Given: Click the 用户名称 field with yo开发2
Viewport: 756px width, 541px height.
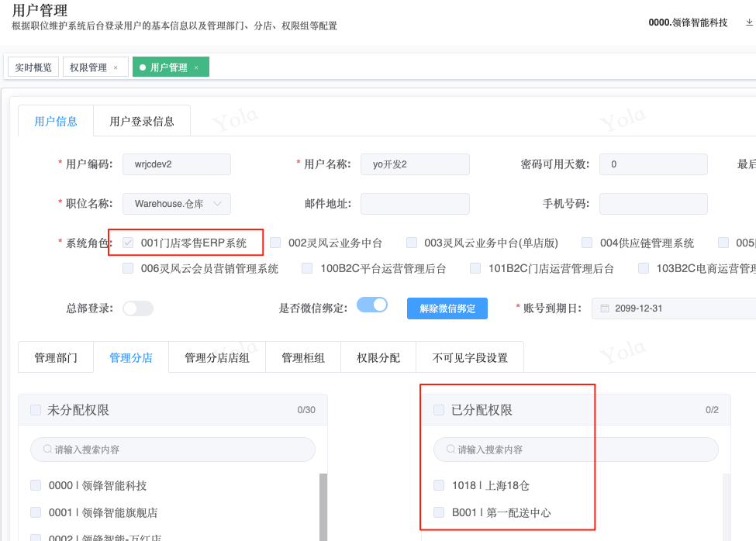Looking at the screenshot, I should 415,164.
